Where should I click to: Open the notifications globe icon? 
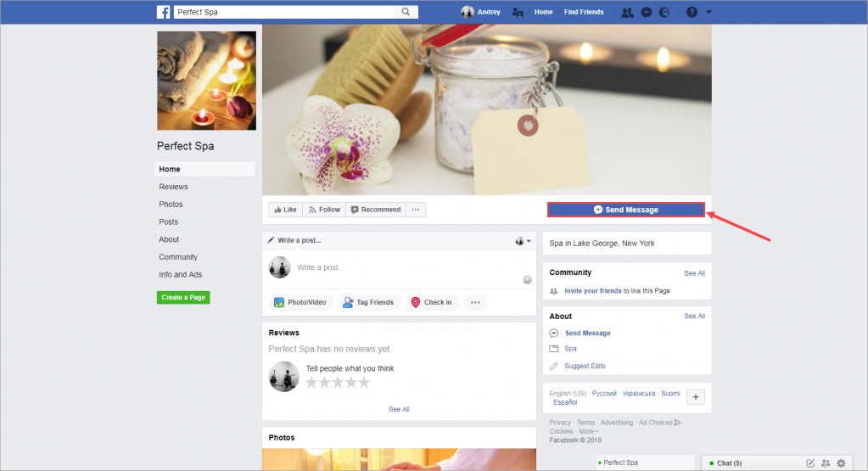[664, 12]
